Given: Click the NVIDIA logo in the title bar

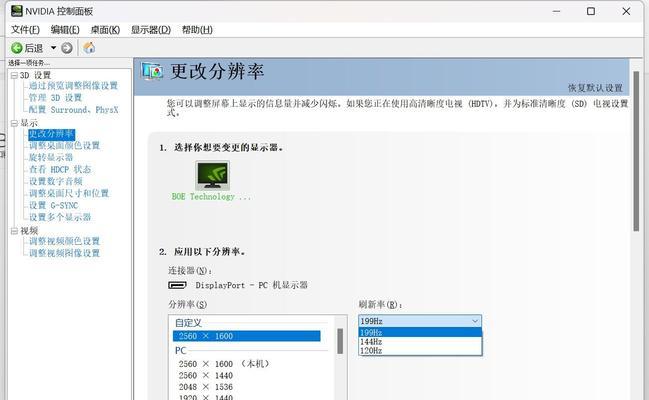Looking at the screenshot, I should [x=17, y=10].
